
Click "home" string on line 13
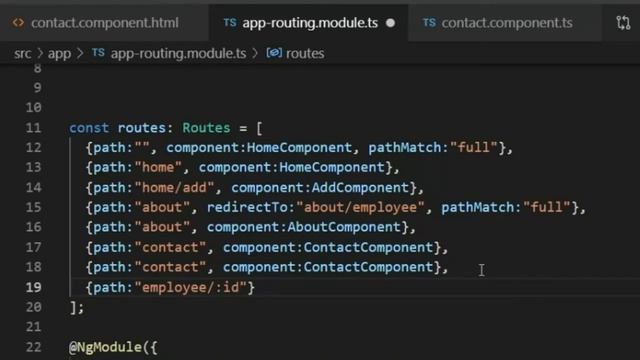[158, 167]
